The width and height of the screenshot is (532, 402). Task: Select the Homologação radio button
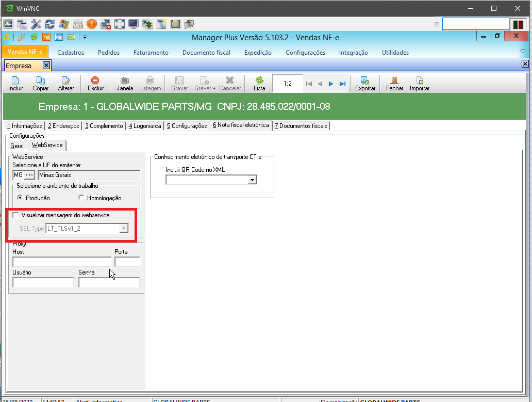tap(81, 198)
